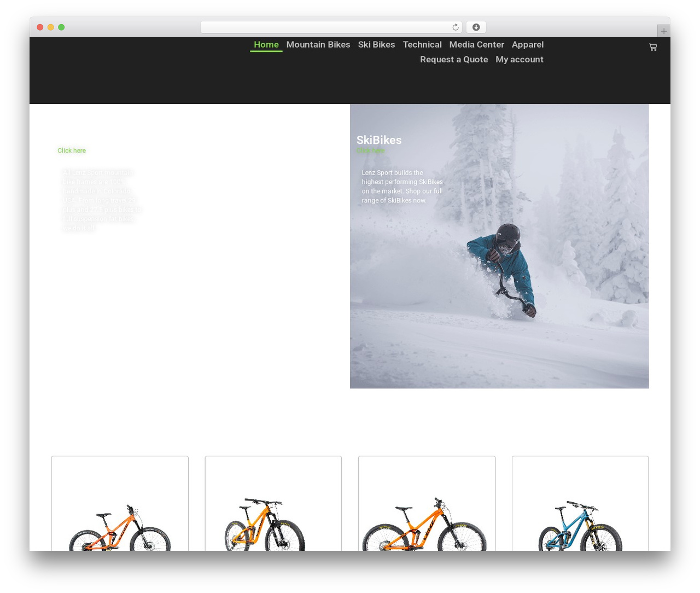Go to the Home menu item

click(x=266, y=45)
